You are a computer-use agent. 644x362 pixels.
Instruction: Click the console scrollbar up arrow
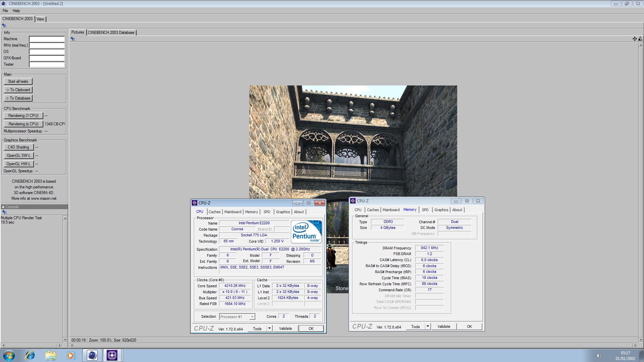click(x=65, y=218)
